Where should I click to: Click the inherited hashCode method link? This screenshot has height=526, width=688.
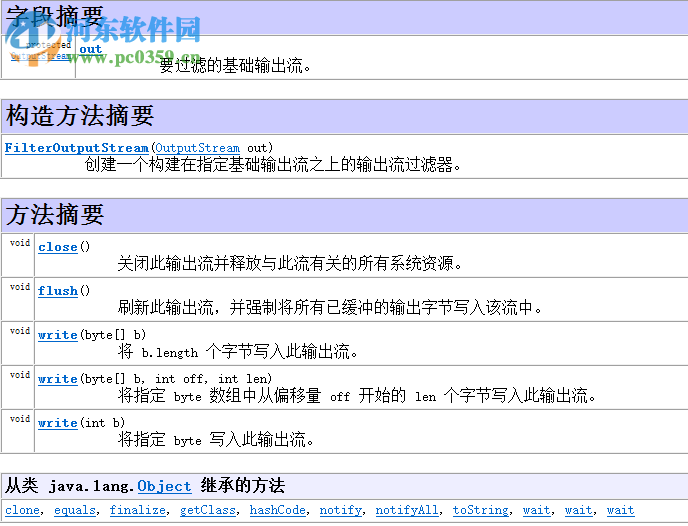pyautogui.click(x=278, y=510)
